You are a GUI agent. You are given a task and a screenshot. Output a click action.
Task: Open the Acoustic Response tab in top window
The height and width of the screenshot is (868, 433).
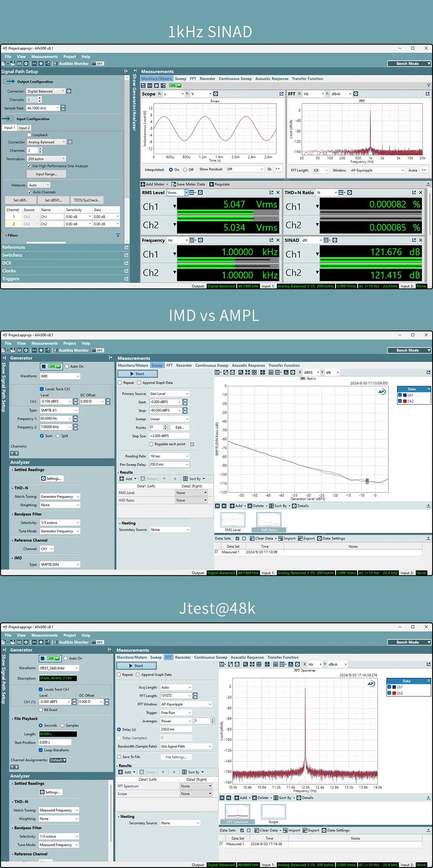271,79
